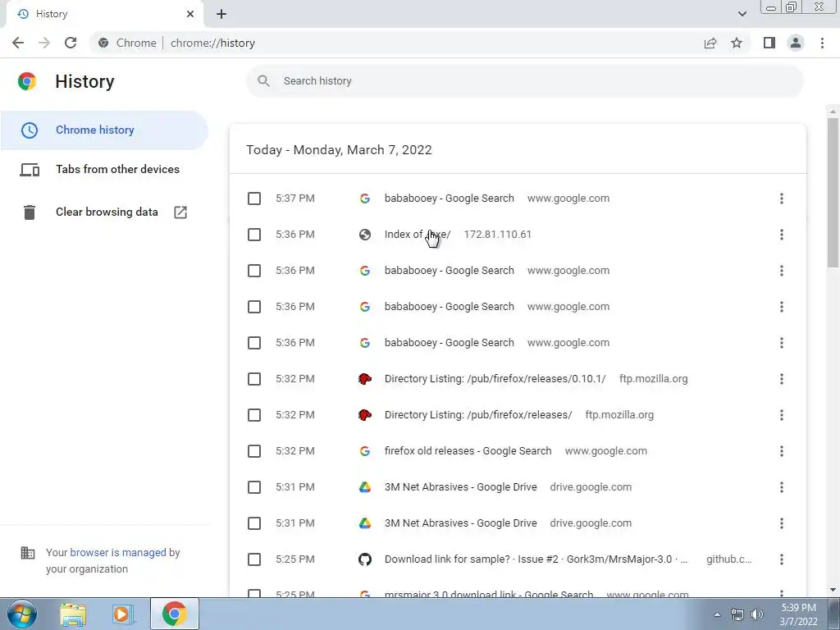
Task: Click the taskbar clock showing 5:39 PM
Action: pos(798,614)
